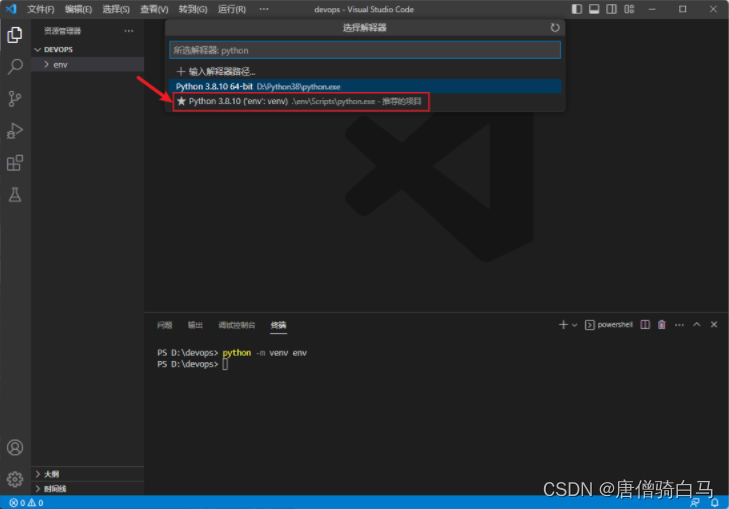729x509 pixels.
Task: Open the errors and warnings status
Action: (27, 502)
